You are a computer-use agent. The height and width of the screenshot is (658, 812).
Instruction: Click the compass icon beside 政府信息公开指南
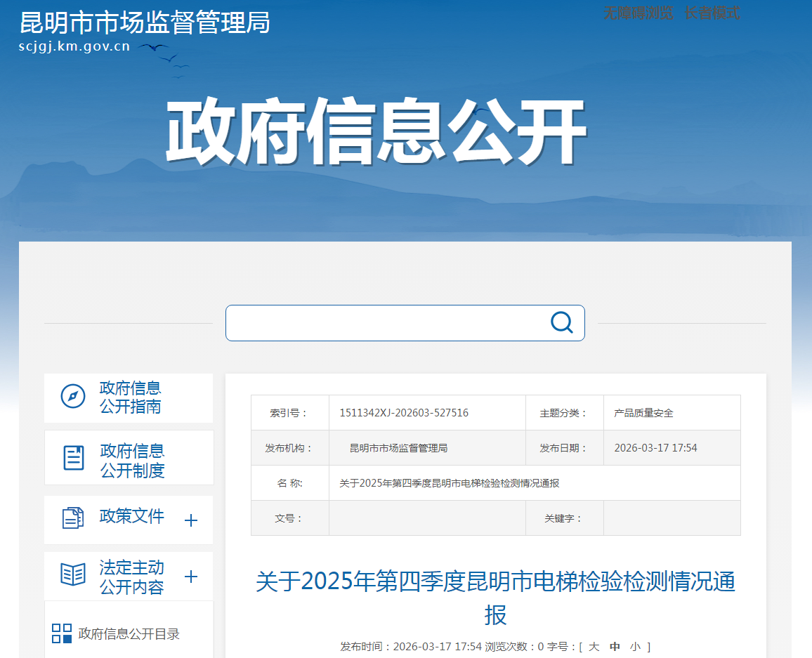pyautogui.click(x=73, y=396)
